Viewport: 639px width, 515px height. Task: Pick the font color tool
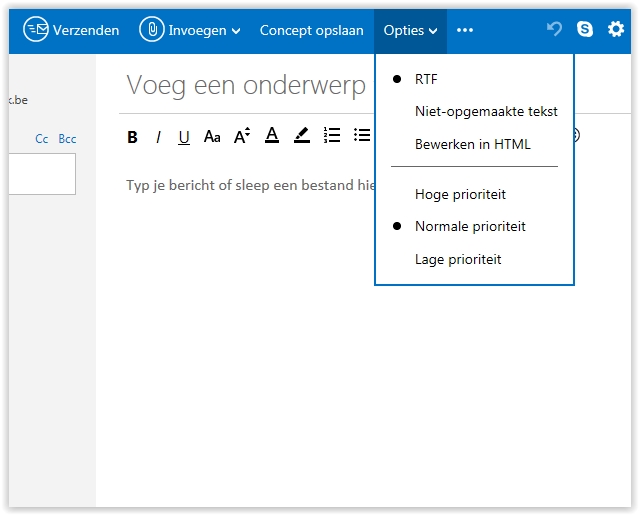click(271, 137)
